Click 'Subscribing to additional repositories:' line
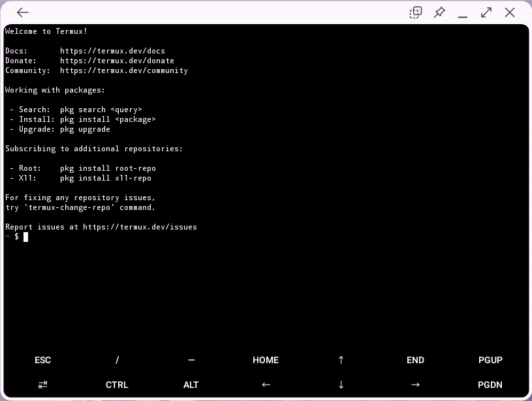Image resolution: width=532 pixels, height=401 pixels. pyautogui.click(x=93, y=149)
